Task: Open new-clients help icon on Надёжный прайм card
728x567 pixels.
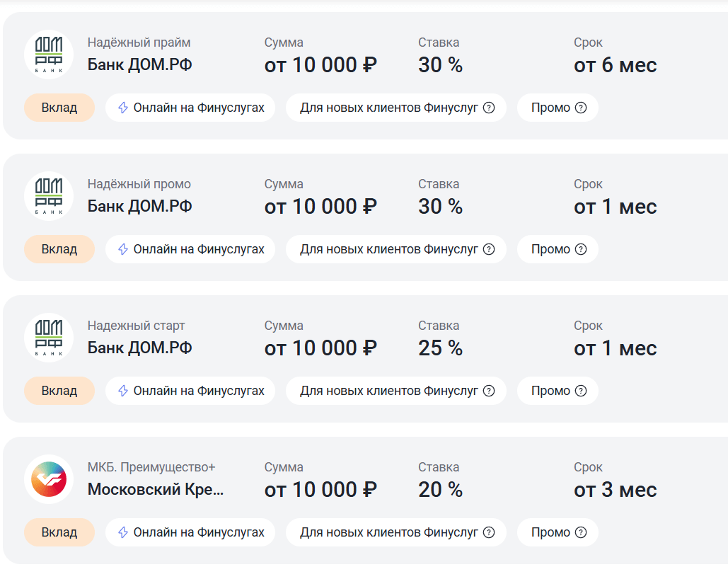Action: coord(489,108)
